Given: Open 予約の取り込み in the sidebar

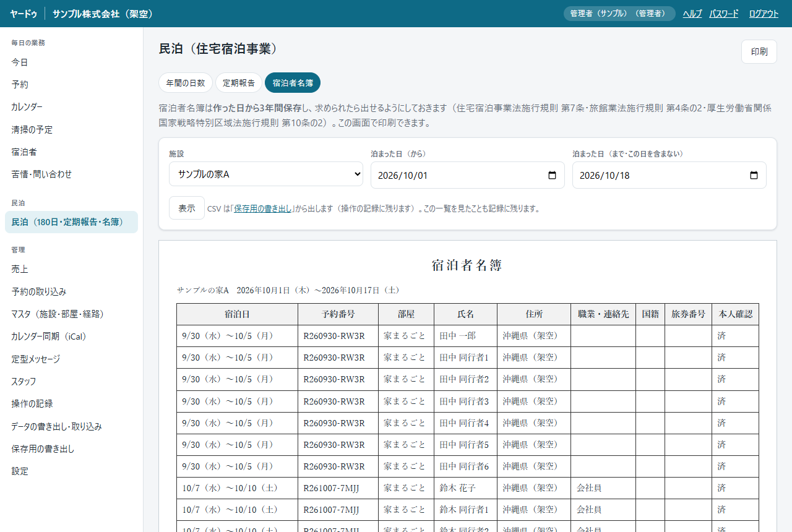Looking at the screenshot, I should pyautogui.click(x=71, y=292).
